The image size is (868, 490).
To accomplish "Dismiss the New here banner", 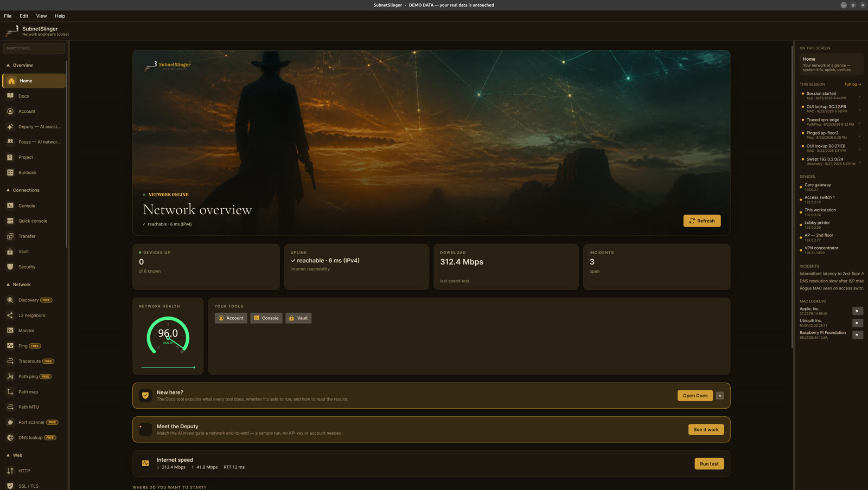I will click(720, 396).
